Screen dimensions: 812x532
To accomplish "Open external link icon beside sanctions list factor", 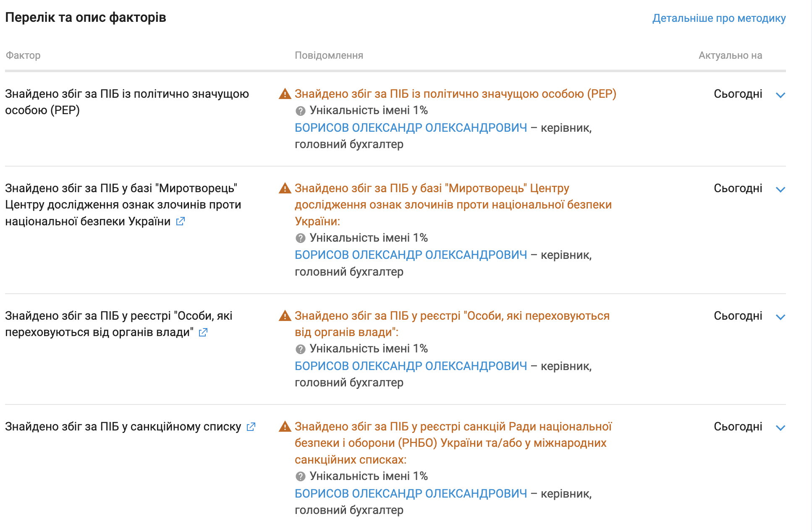I will pyautogui.click(x=251, y=427).
